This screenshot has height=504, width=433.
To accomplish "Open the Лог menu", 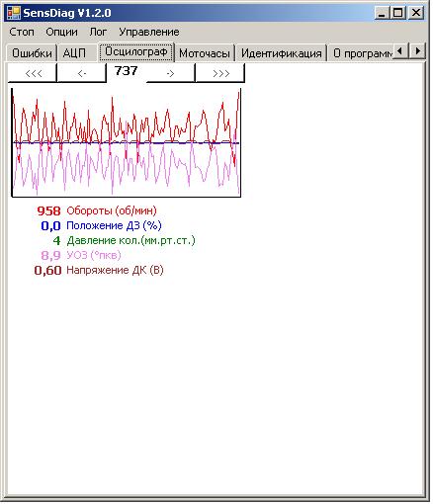I will coord(98,32).
